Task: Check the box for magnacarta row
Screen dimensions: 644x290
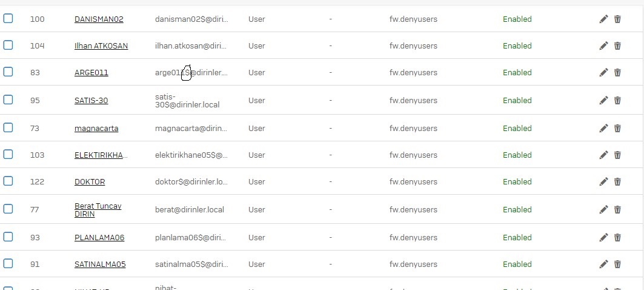Action: [8, 127]
